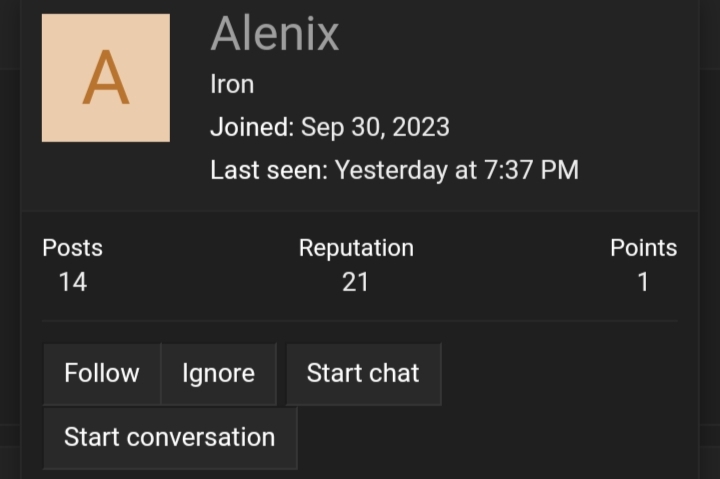Open the Points label link
720x479 pixels.
[x=643, y=248]
